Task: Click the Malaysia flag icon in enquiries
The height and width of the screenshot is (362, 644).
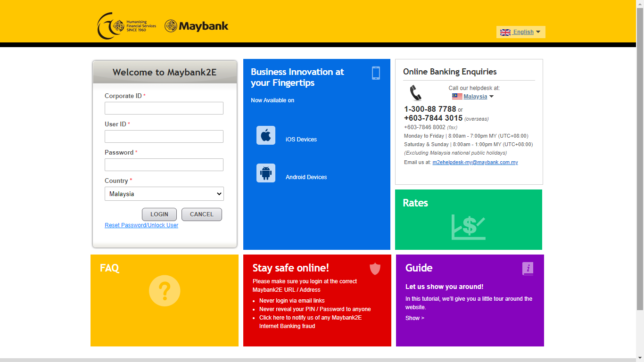Action: [457, 96]
